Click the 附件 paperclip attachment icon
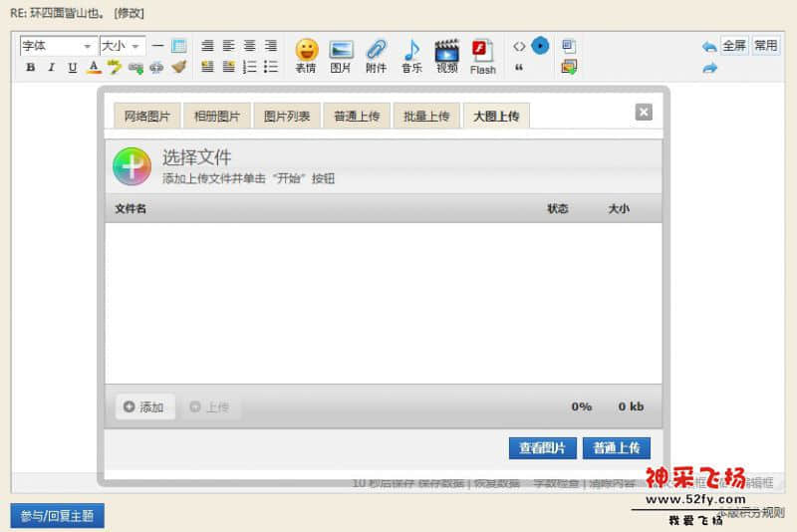The height and width of the screenshot is (532, 797). (377, 56)
